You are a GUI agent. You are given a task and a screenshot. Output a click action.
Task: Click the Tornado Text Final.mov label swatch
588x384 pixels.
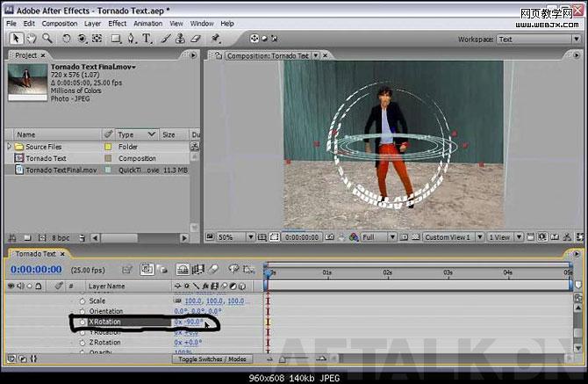pos(108,170)
